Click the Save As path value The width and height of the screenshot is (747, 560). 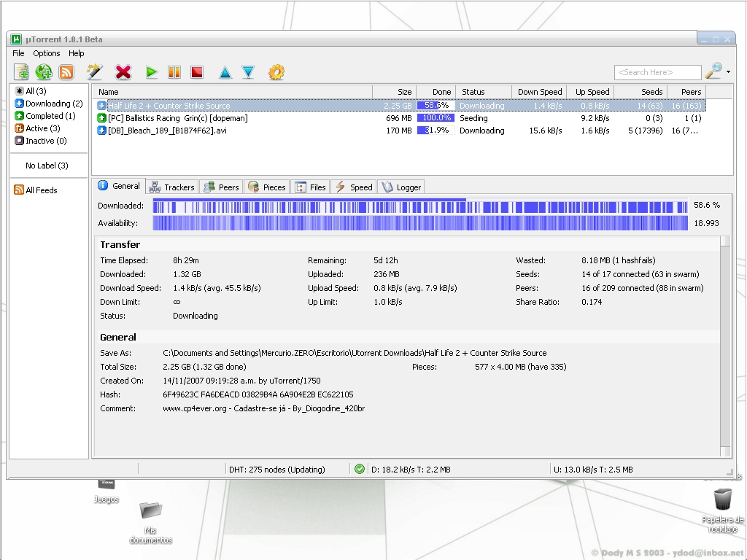[355, 353]
